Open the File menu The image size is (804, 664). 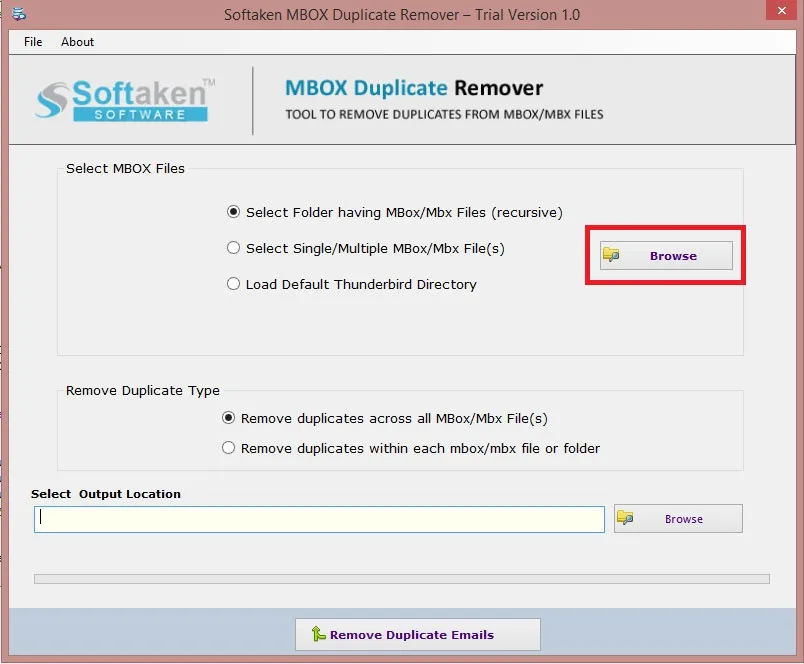click(x=33, y=42)
